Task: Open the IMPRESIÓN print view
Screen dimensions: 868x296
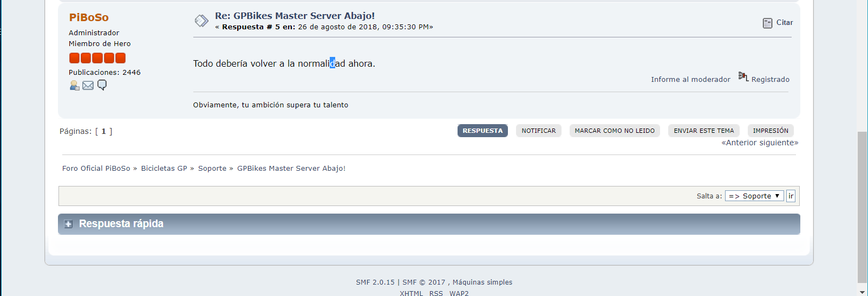Action: 771,131
